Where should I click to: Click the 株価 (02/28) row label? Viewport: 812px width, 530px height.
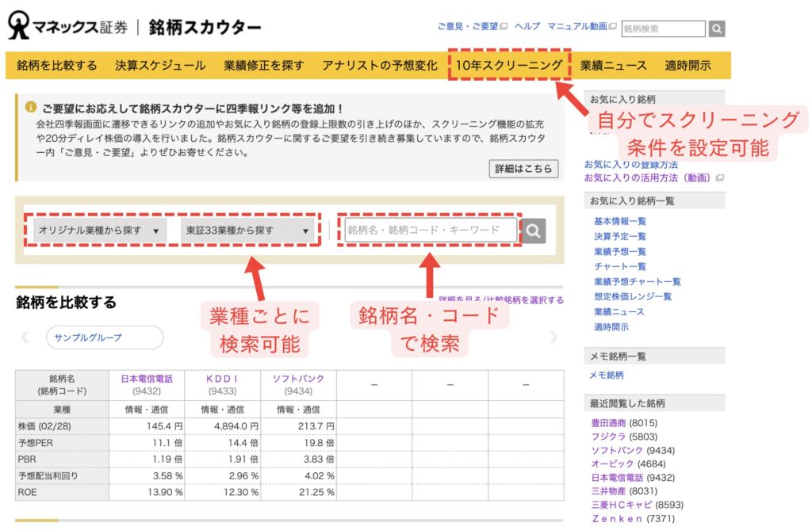tap(44, 426)
